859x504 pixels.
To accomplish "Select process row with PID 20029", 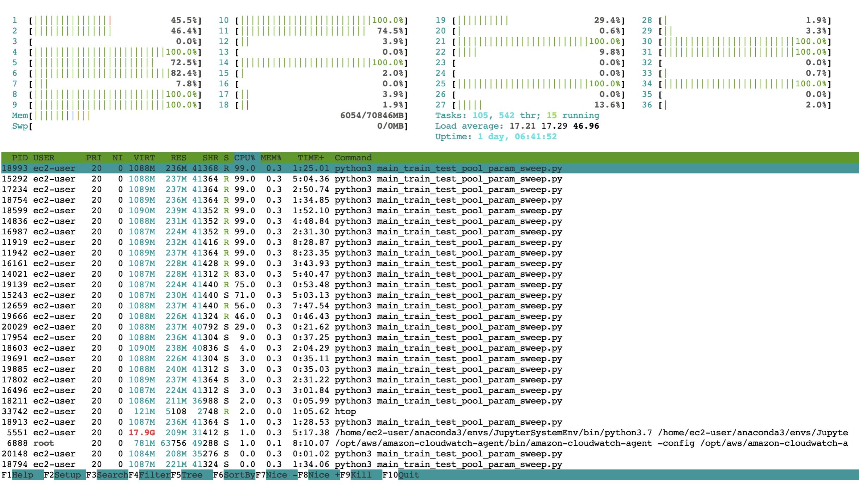I will tap(429, 327).
